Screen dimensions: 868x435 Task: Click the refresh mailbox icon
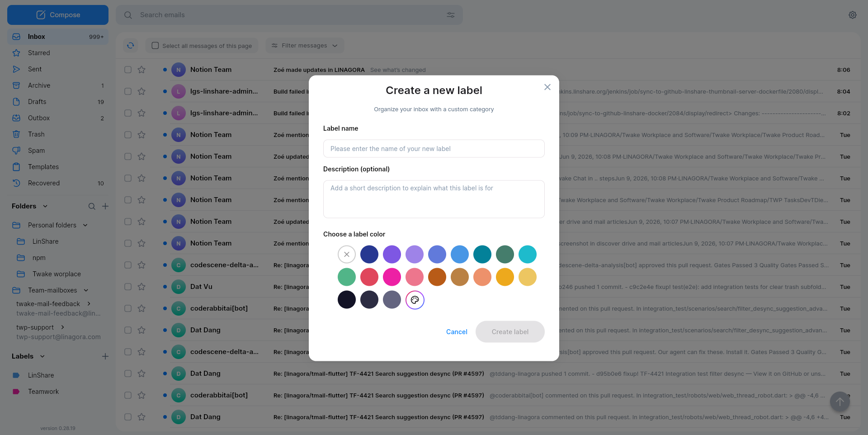tap(131, 45)
